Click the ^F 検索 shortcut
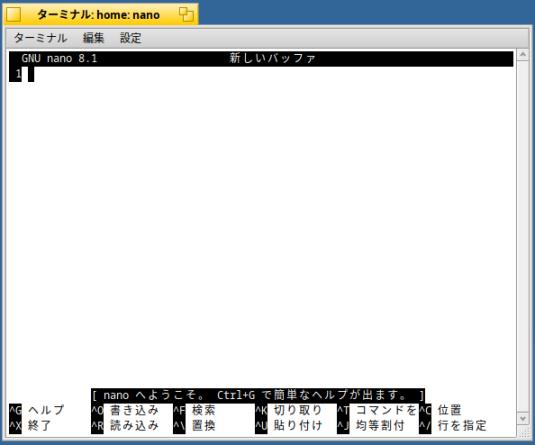The width and height of the screenshot is (535, 445). tap(194, 410)
